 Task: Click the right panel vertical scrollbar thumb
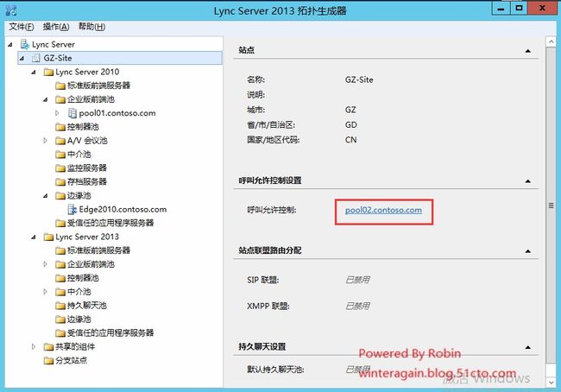coord(551,205)
